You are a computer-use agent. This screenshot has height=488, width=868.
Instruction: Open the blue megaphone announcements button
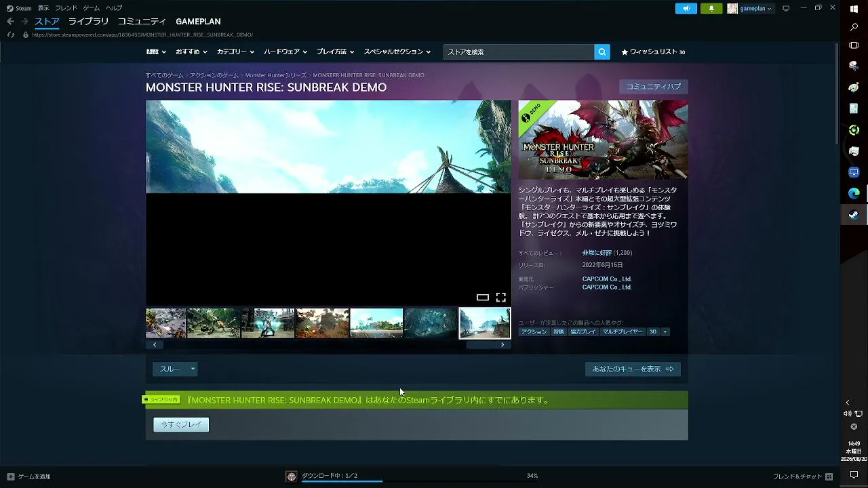click(686, 8)
